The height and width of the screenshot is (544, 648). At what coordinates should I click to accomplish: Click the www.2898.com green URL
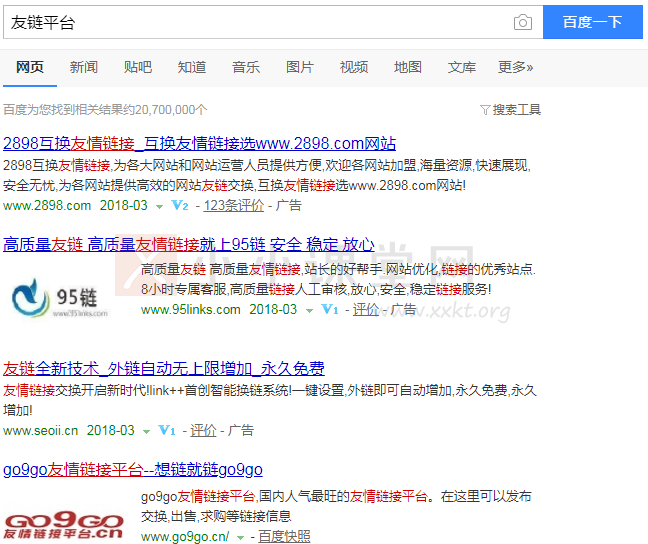click(x=47, y=205)
